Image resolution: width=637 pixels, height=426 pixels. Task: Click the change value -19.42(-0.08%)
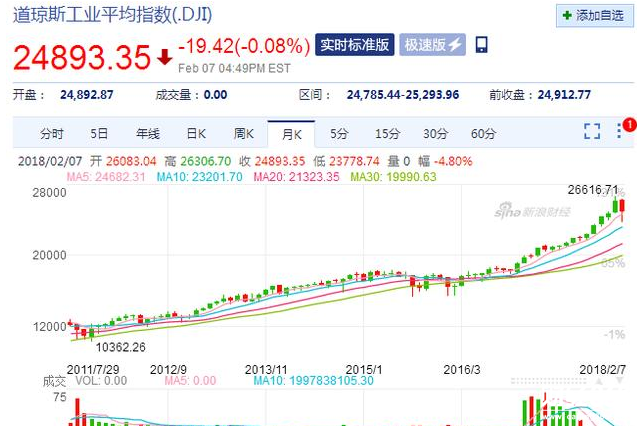tap(244, 45)
